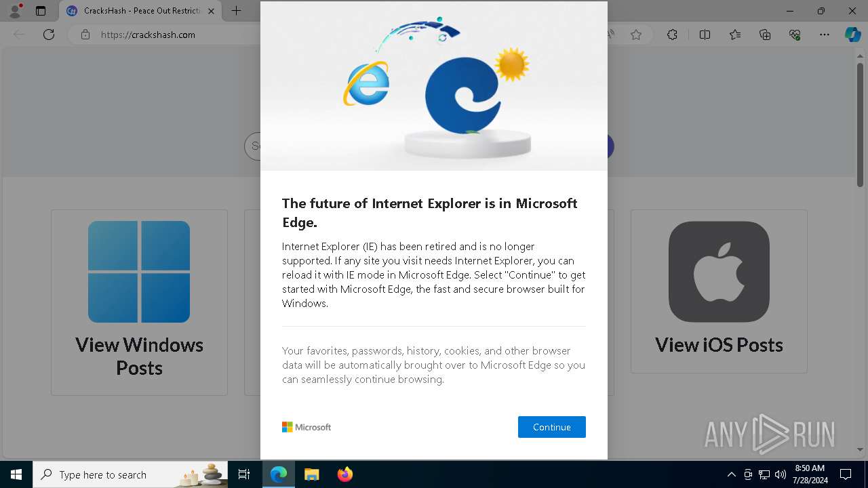The width and height of the screenshot is (868, 488).
Task: View site information lock icon
Action: 85,35
